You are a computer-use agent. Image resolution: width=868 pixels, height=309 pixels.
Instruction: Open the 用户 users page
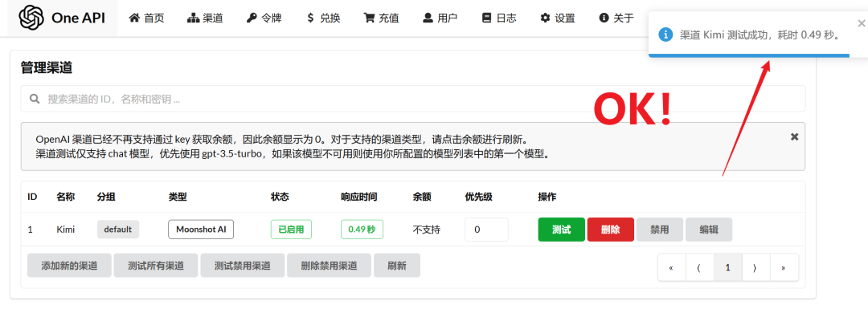440,18
